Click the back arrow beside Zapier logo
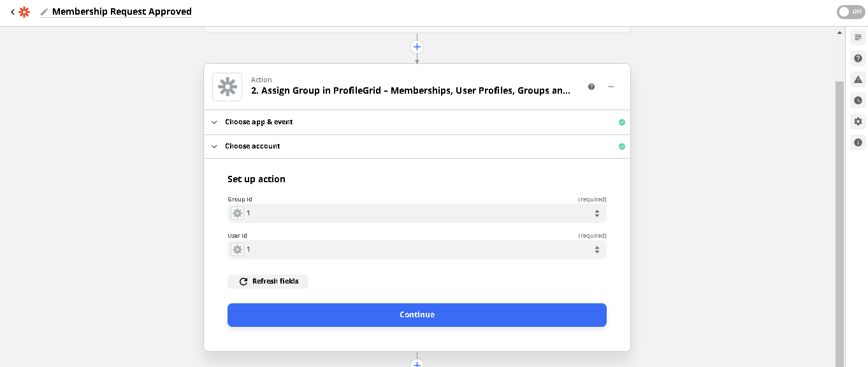 (12, 12)
